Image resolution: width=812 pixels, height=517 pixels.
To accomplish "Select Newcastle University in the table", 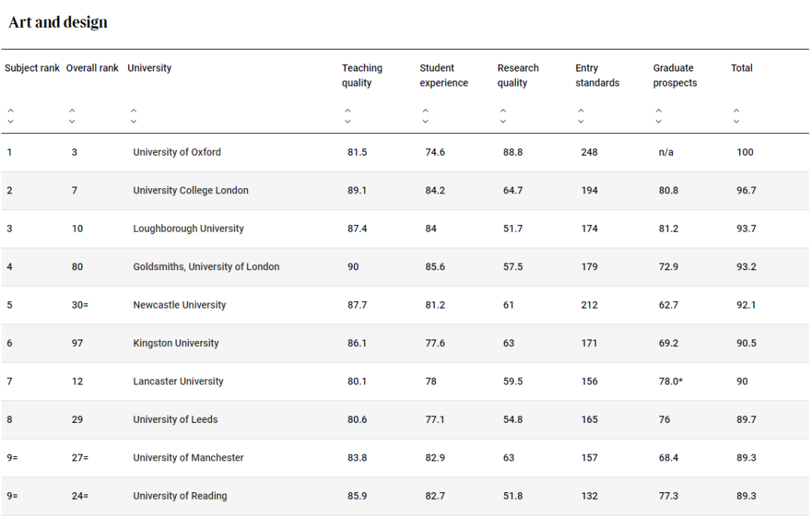I will click(x=179, y=305).
